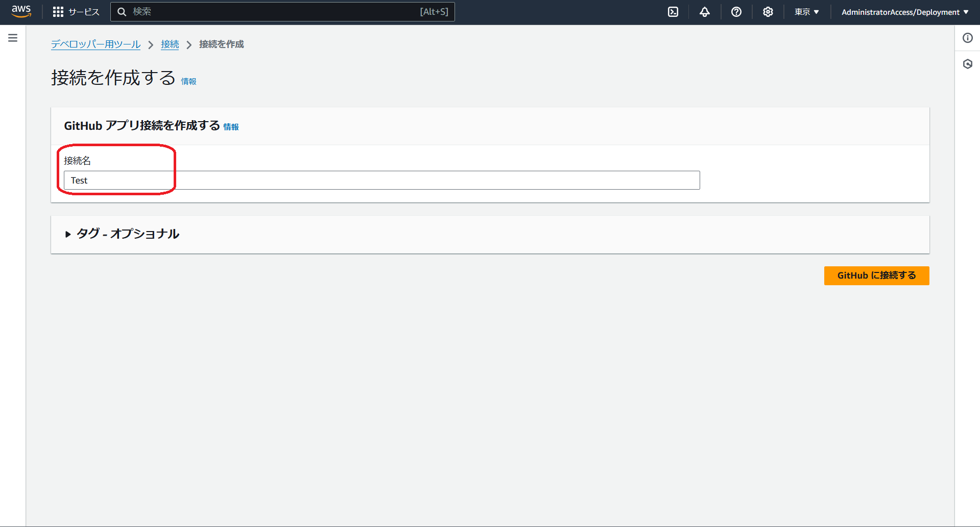Open the info panel circle icon
The height and width of the screenshot is (527, 980).
point(968,38)
